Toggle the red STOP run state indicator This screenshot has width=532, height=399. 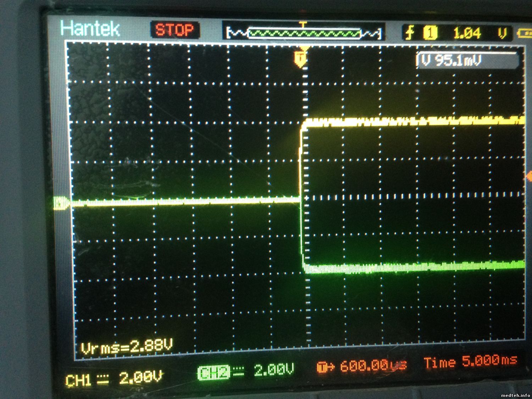175,30
